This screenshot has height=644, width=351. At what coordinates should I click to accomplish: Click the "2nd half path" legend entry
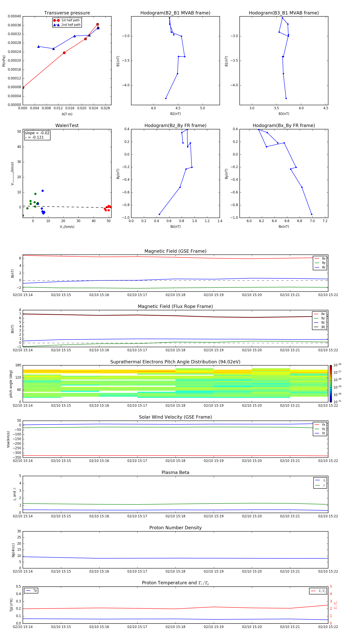click(67, 25)
